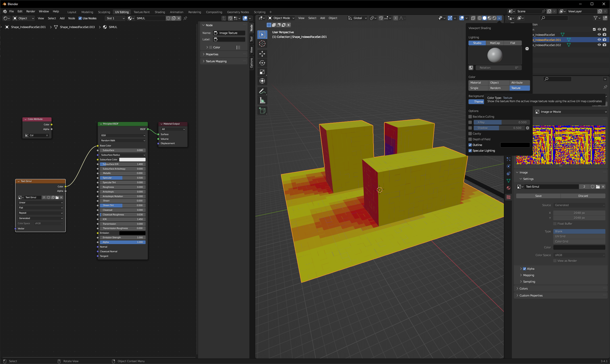610x364 pixels.
Task: Switch to Shading workspace tab
Action: [160, 12]
